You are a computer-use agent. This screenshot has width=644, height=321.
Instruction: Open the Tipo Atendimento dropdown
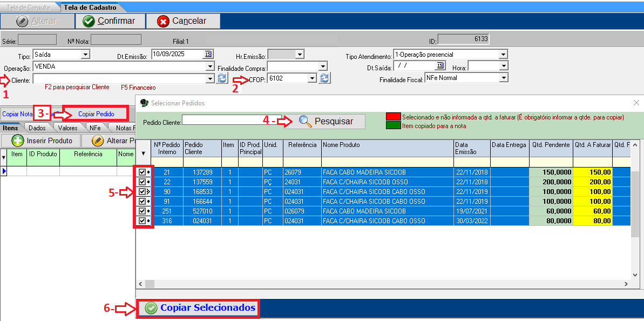tap(503, 54)
